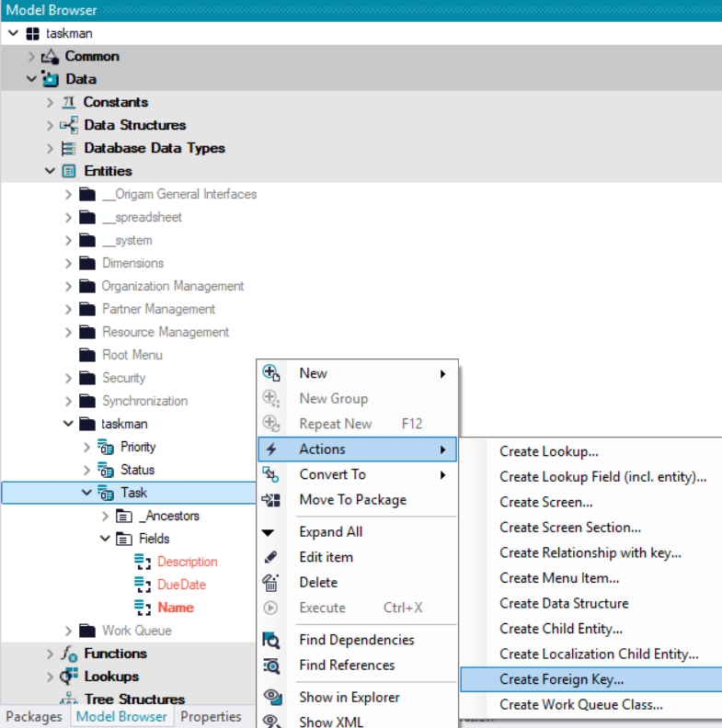Open the Convert To submenu
Image resolution: width=722 pixels, height=728 pixels.
pos(332,474)
